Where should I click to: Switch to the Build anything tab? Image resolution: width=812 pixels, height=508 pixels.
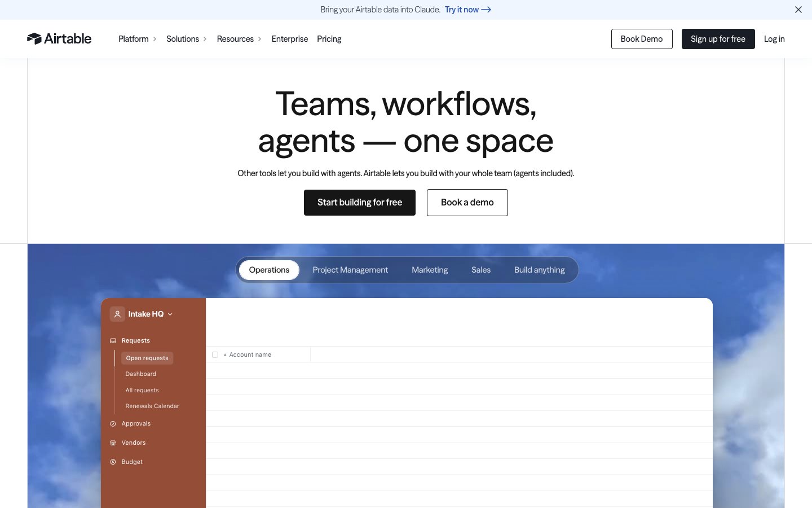[540, 270]
